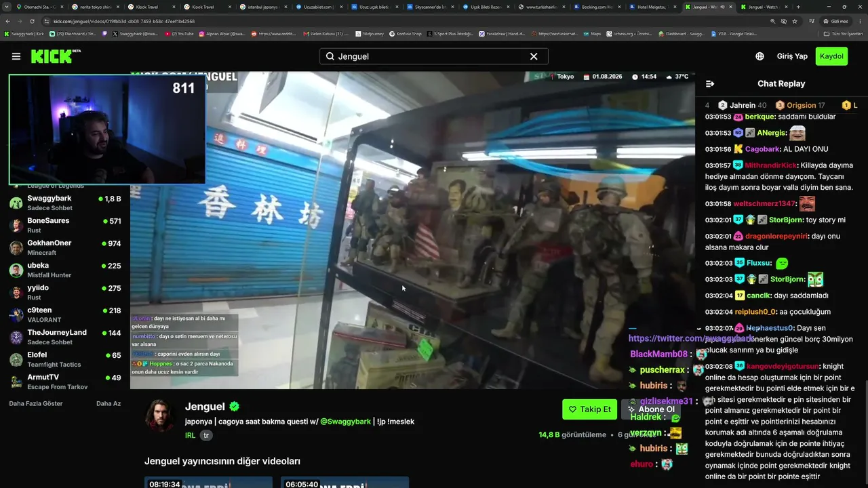
Task: Open the language globe menu
Action: point(759,56)
